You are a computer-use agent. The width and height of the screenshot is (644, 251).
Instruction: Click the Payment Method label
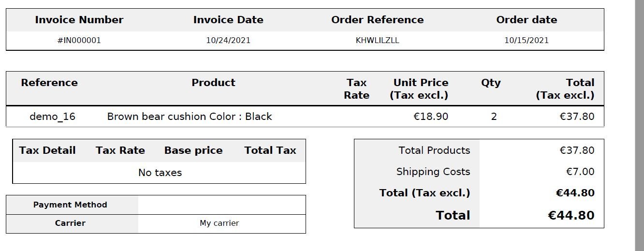click(x=70, y=205)
